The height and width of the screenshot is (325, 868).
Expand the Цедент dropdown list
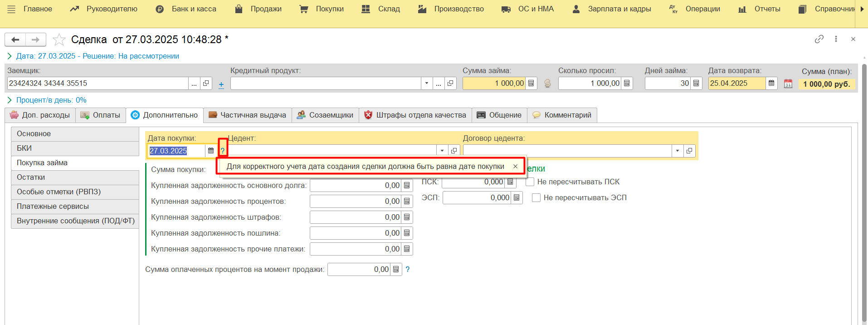(x=442, y=151)
